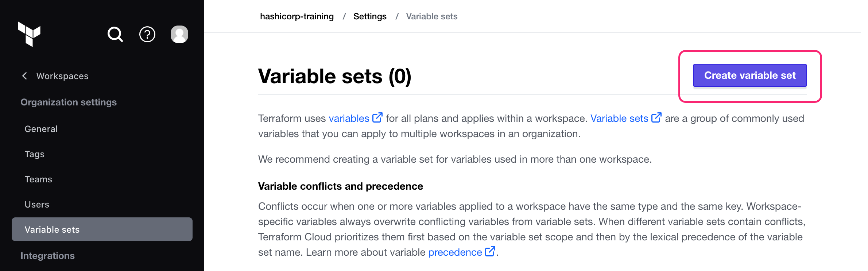Open the Users settings page
The height and width of the screenshot is (271, 868).
(37, 204)
